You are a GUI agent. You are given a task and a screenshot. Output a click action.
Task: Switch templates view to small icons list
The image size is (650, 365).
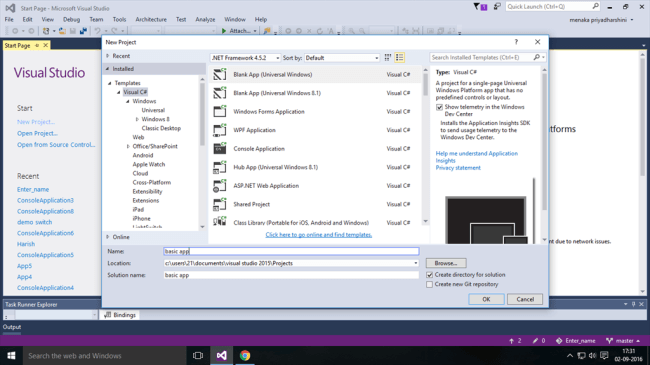coord(400,58)
